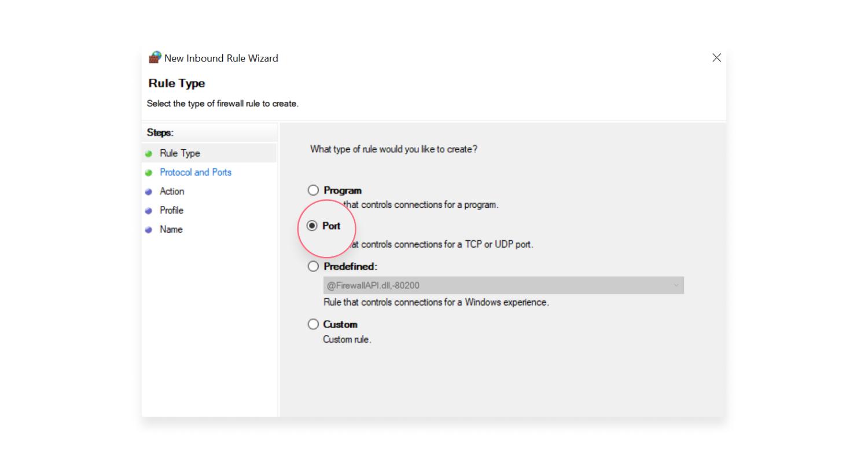Click the firewall wizard icon in title bar
This screenshot has width=868, height=463.
point(155,57)
